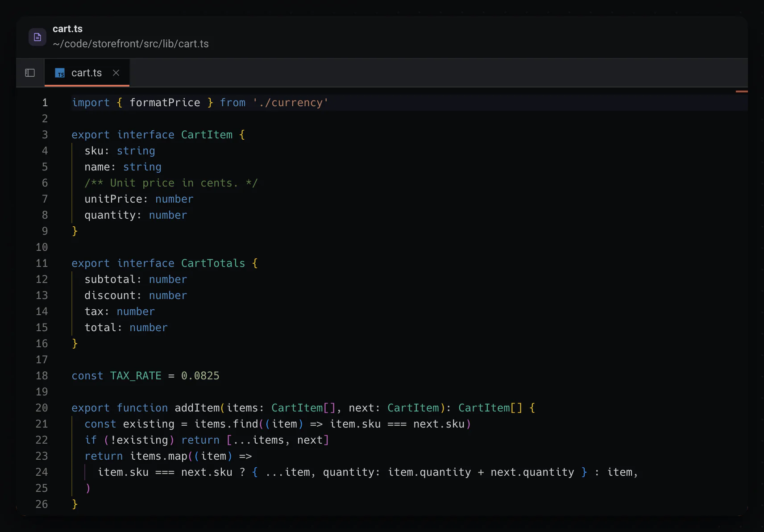Viewport: 764px width, 532px height.
Task: Click 'tax: number' property
Action: point(120,312)
